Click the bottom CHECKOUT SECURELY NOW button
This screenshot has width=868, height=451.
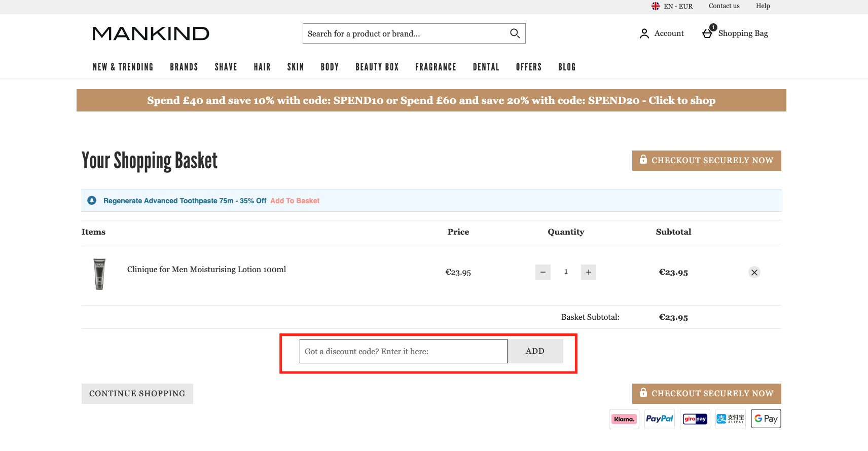(707, 394)
